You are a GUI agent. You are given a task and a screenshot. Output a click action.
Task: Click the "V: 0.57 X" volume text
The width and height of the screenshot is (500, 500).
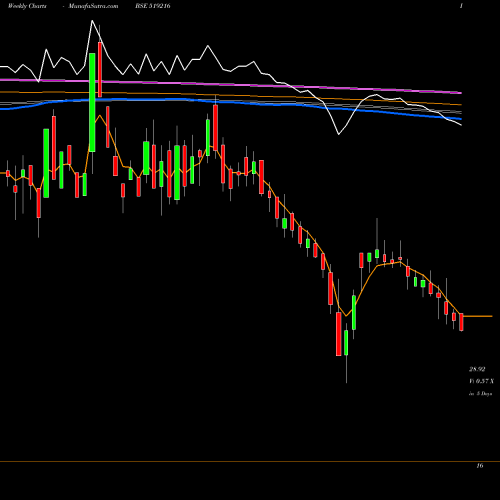point(482,381)
